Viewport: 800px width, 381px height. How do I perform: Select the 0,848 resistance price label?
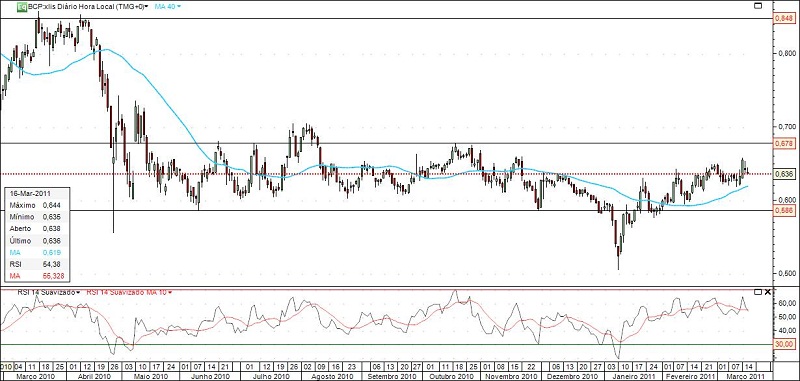click(786, 18)
